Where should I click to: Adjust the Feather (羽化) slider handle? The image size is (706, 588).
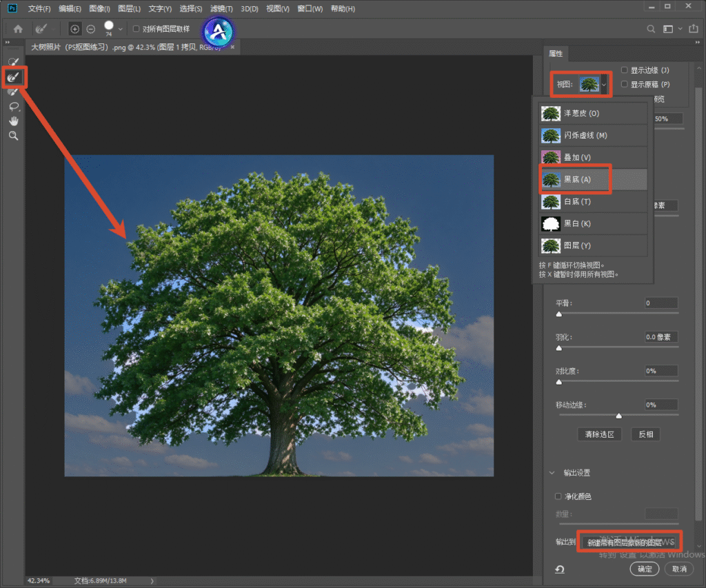tap(558, 348)
